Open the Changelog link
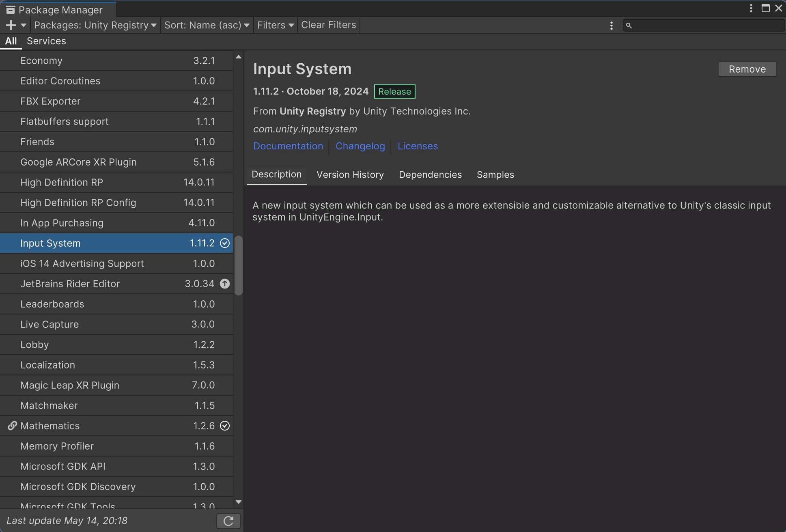Viewport: 786px width, 532px height. [x=360, y=146]
